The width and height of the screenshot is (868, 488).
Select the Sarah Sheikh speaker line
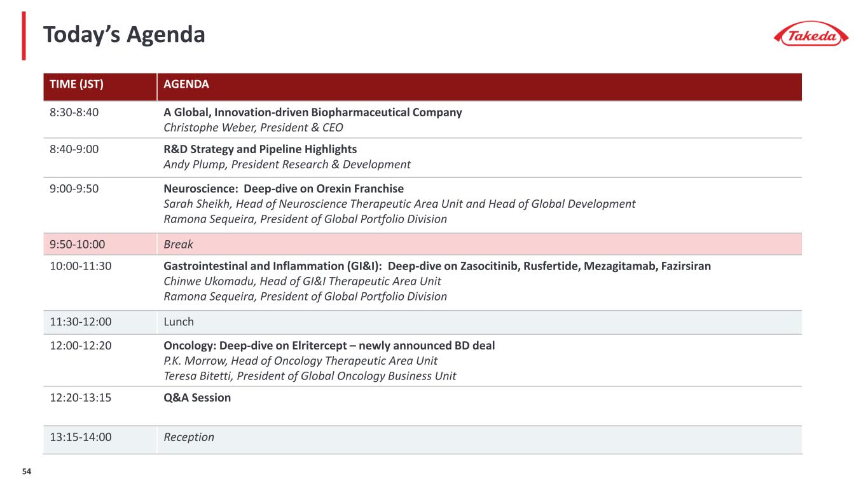click(399, 204)
